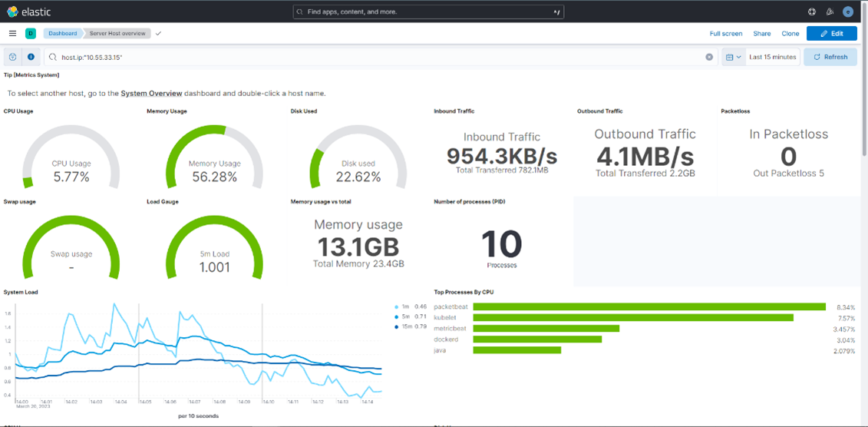Screen dimensions: 868x427
Task: Clear the host.ip query with the X icon
Action: pyautogui.click(x=709, y=57)
